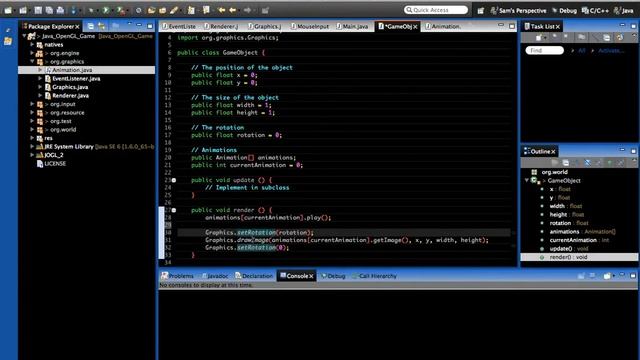Screen dimensions: 640x360
Task: Click the grey Forward navigation arrow
Action: pyautogui.click(x=247, y=10)
